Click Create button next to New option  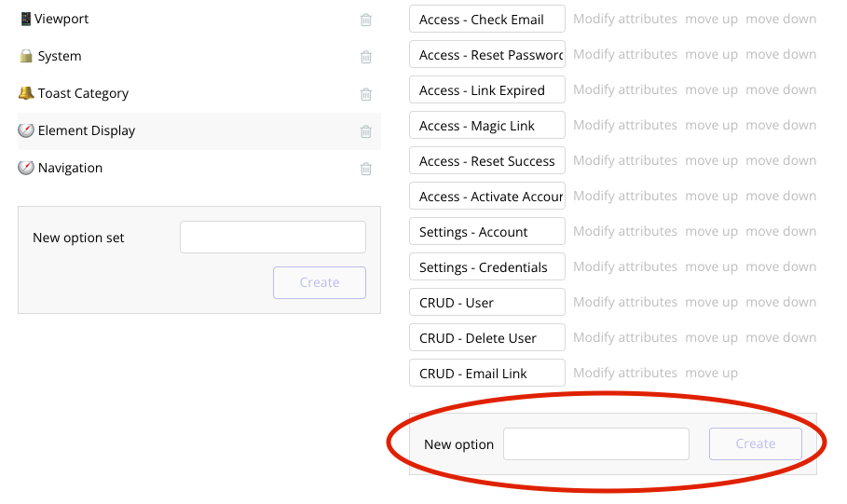click(x=755, y=444)
